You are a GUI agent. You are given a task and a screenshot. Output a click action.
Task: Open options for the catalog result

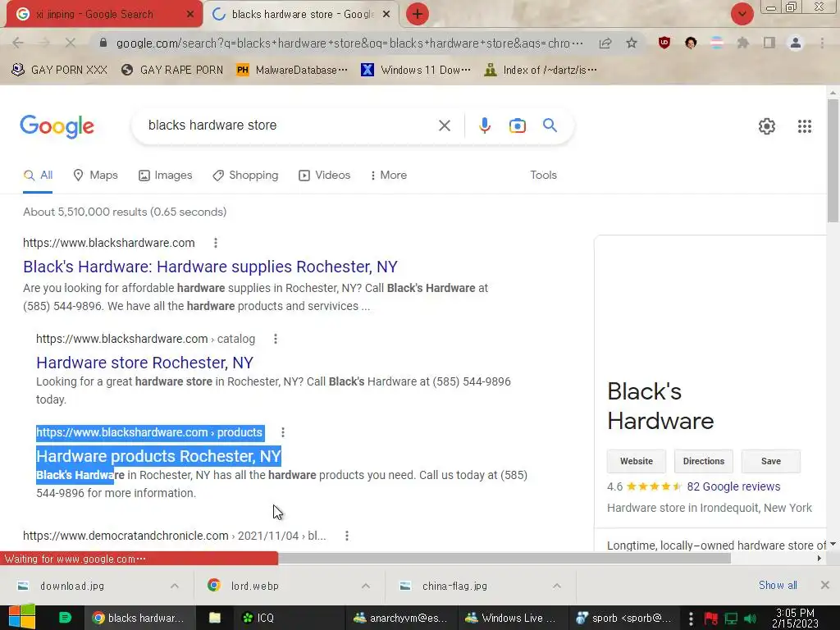(276, 339)
